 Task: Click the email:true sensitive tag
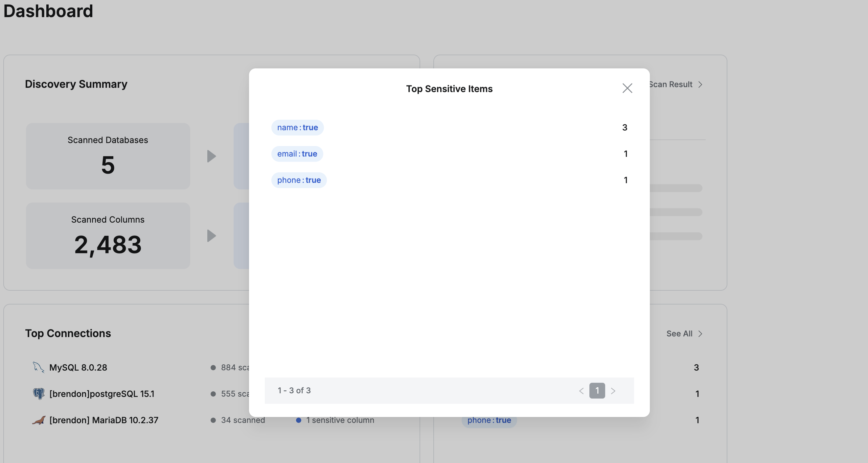297,154
